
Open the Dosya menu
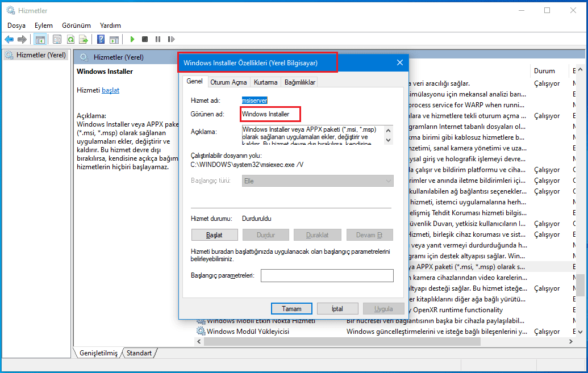pyautogui.click(x=16, y=26)
